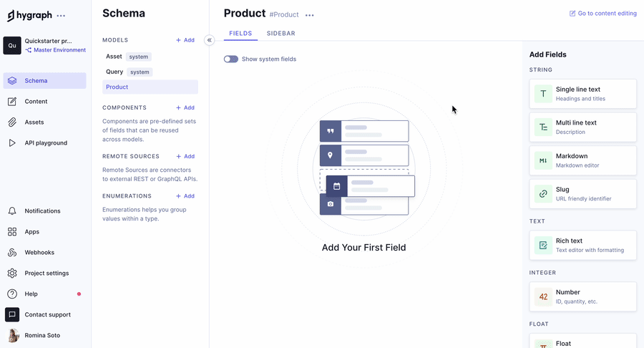Click the Single line text field icon
Image resolution: width=644 pixels, height=348 pixels.
pos(543,94)
